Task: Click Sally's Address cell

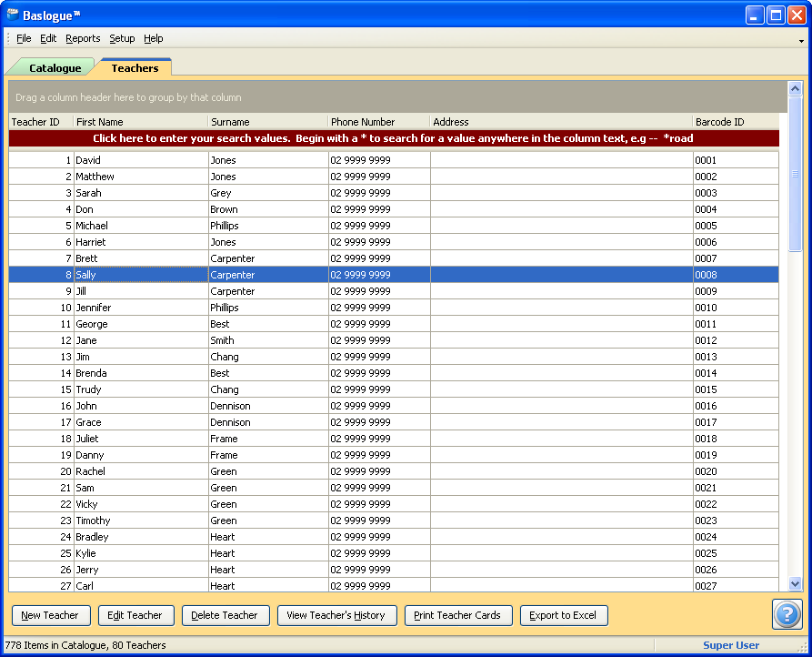Action: (561, 275)
